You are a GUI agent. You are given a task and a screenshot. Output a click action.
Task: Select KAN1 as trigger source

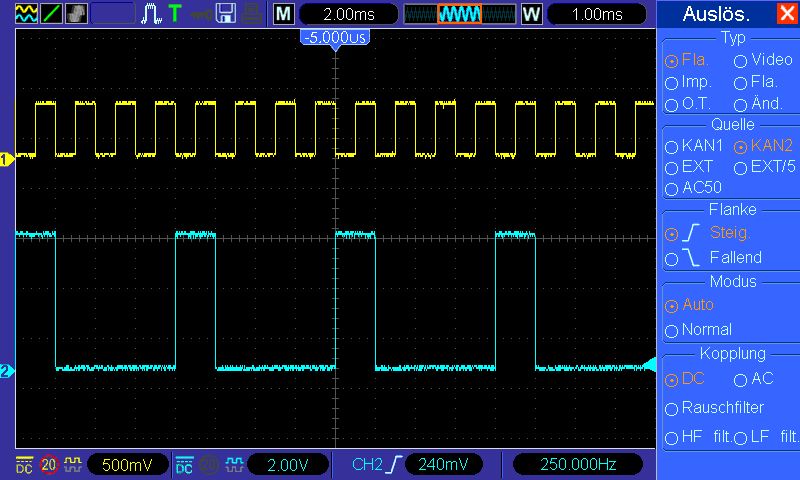click(694, 146)
